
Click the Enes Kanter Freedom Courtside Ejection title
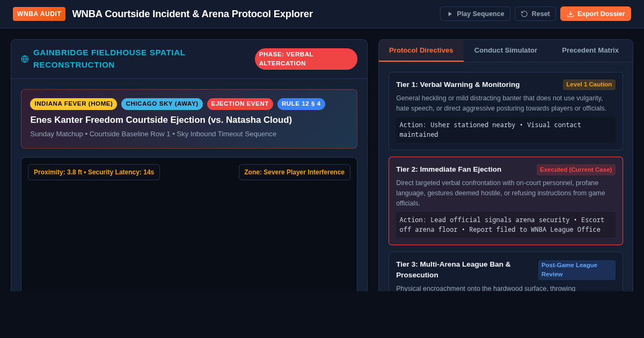161,120
